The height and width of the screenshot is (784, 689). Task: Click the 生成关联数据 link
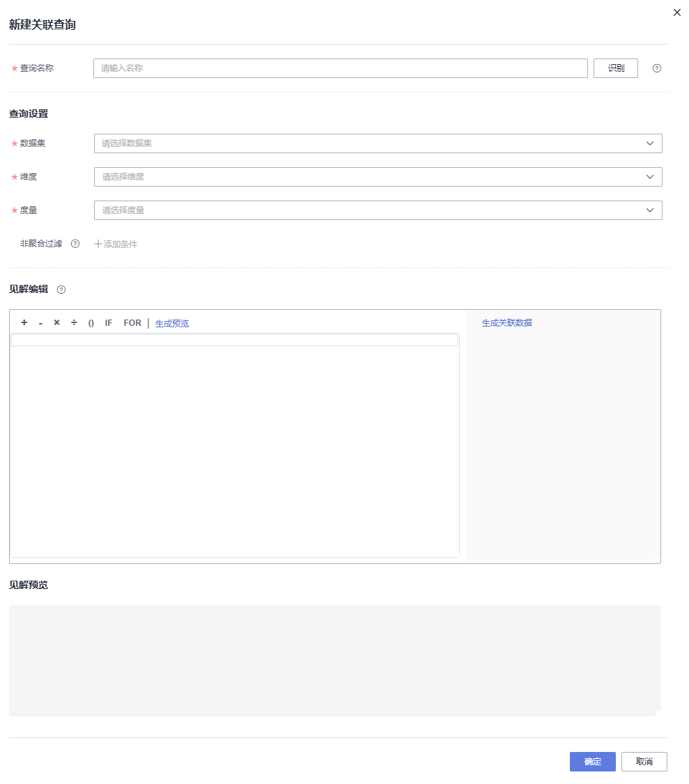point(507,323)
